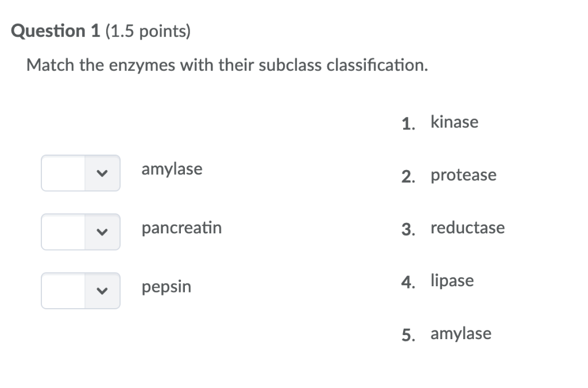Select the answer option lipase
Viewport: 588px width, 388px height.
pos(452,281)
